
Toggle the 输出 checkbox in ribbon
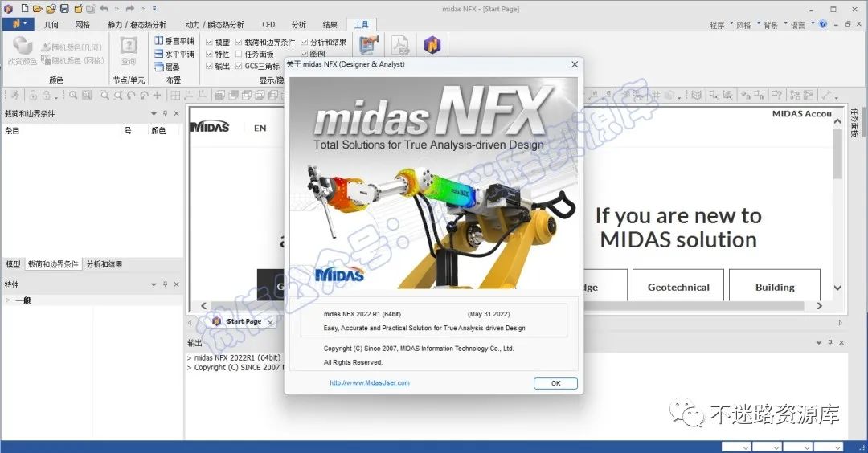[x=209, y=67]
